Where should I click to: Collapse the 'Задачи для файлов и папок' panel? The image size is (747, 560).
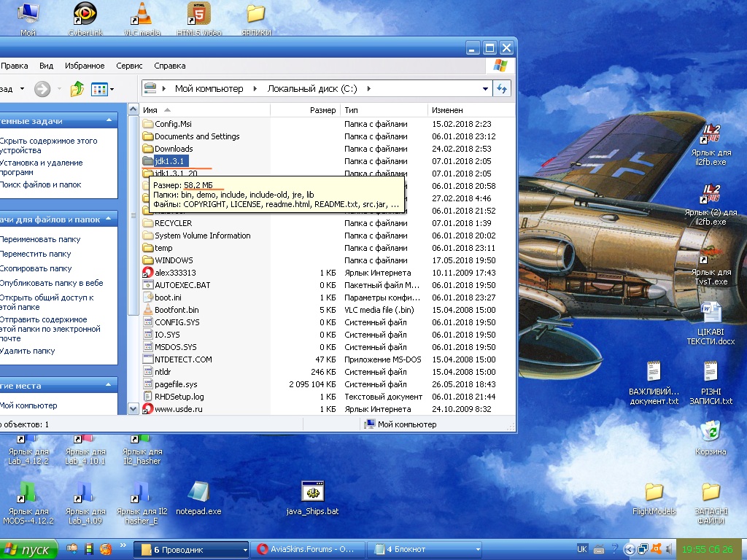(x=109, y=219)
